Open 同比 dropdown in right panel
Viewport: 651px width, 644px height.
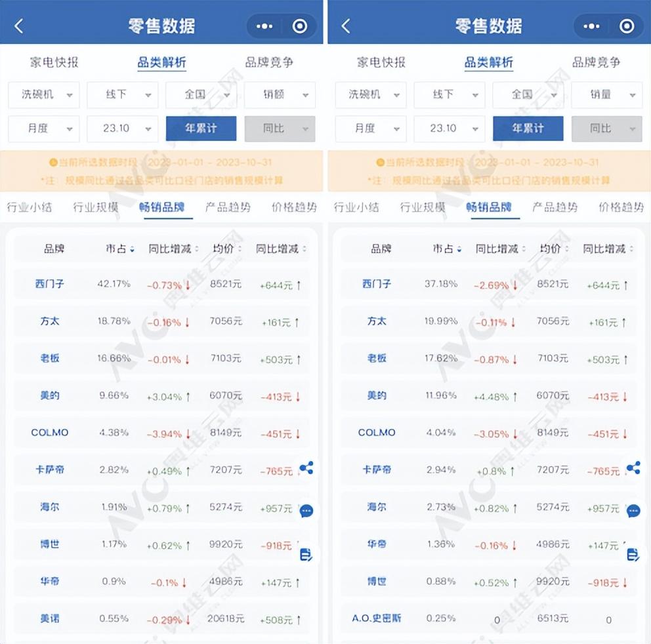pyautogui.click(x=607, y=129)
